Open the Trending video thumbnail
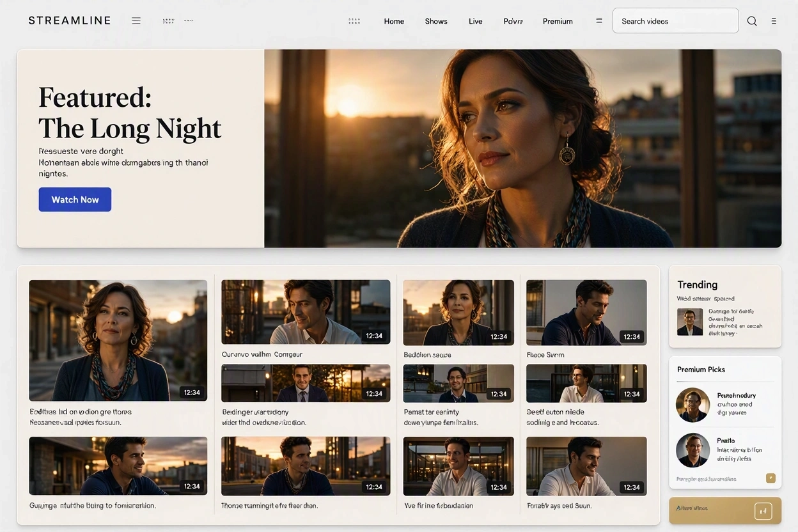 [690, 322]
